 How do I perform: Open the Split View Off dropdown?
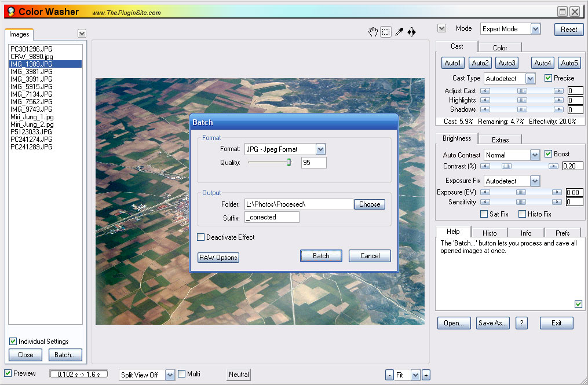coord(170,375)
